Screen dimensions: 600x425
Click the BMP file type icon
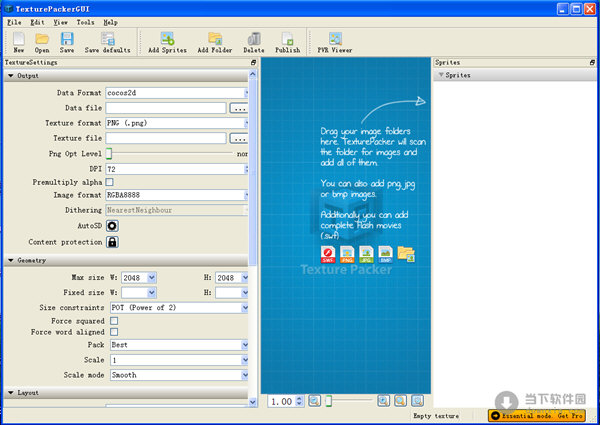(x=385, y=255)
